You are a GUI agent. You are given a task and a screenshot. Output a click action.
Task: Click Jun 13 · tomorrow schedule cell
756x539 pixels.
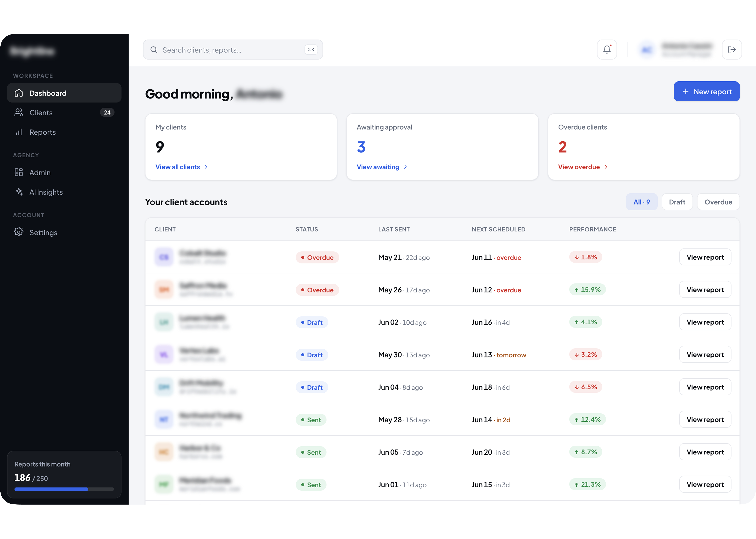point(499,355)
